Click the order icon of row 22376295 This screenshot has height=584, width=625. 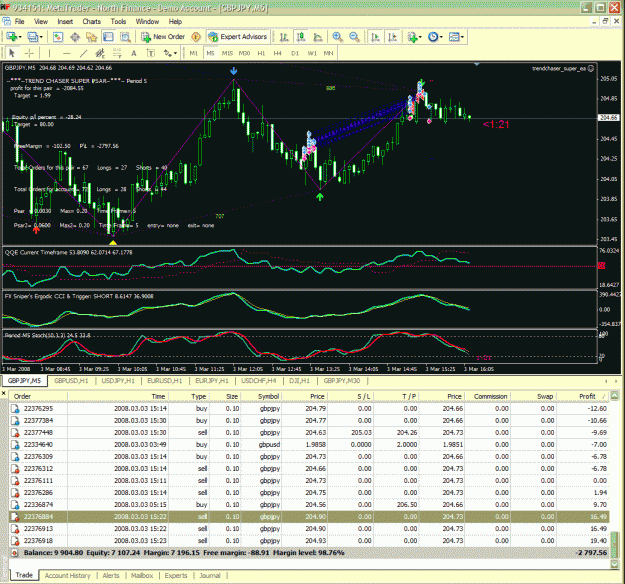pos(15,409)
